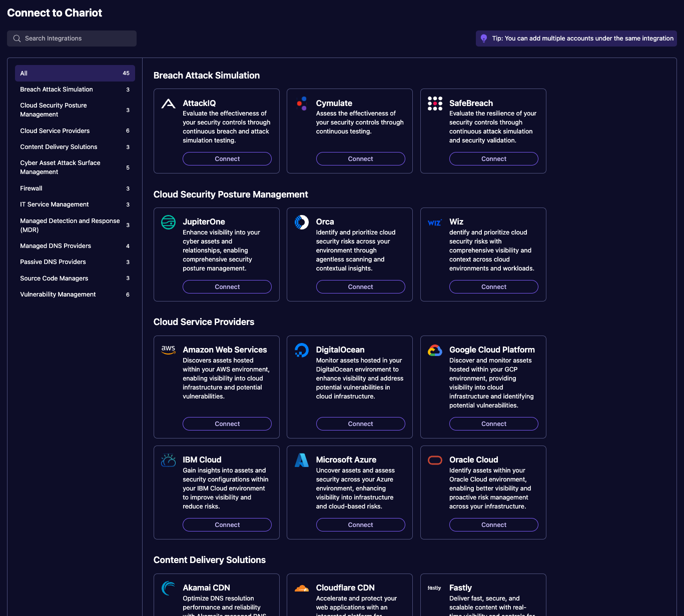This screenshot has width=684, height=616.
Task: Click the Breach Attack Simulation section heading
Action: pos(207,75)
